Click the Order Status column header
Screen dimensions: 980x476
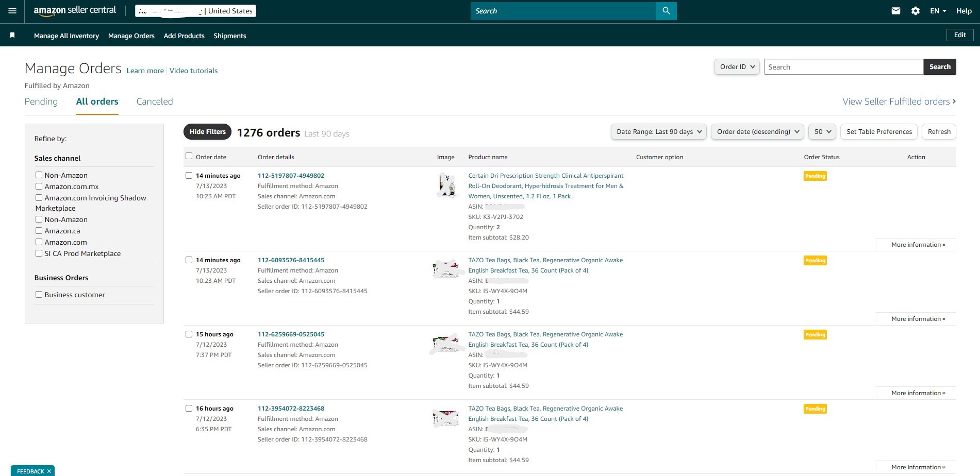click(x=822, y=157)
